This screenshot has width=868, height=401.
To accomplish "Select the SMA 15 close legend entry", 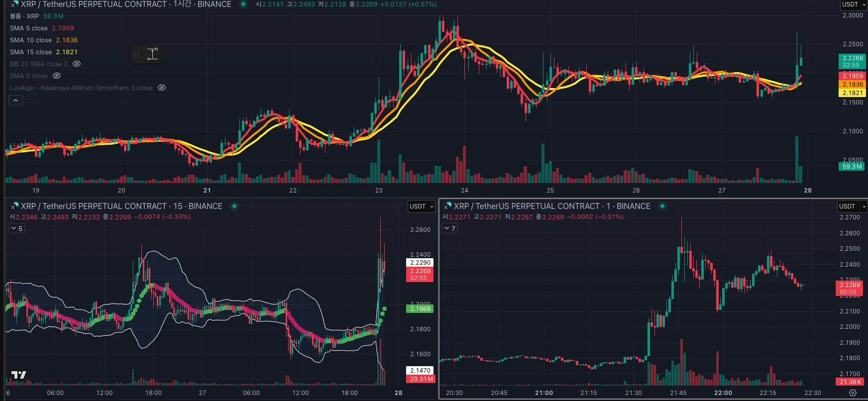I will tap(44, 52).
